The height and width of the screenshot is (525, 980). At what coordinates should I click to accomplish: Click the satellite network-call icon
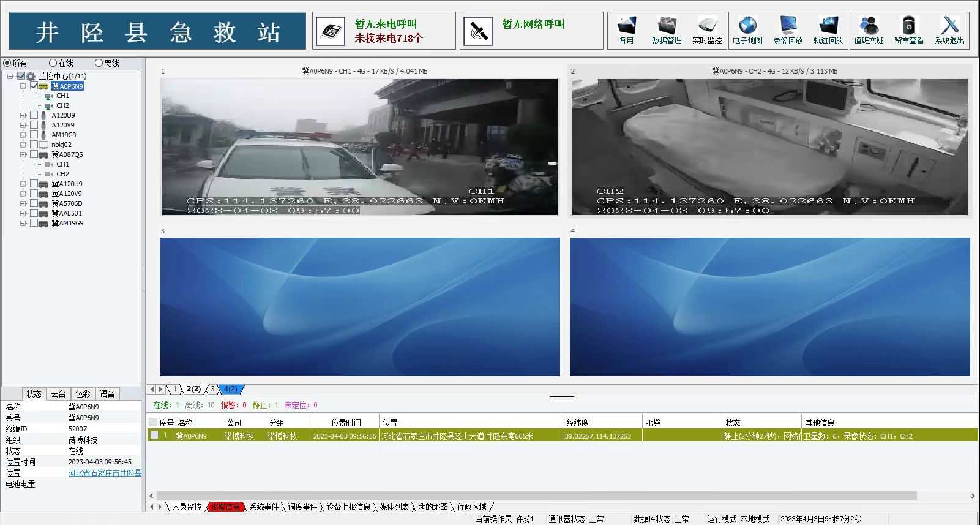[x=478, y=31]
